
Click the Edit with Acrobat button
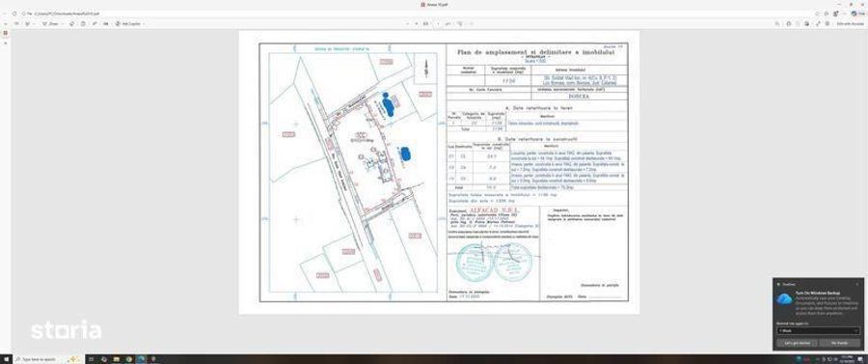[850, 24]
